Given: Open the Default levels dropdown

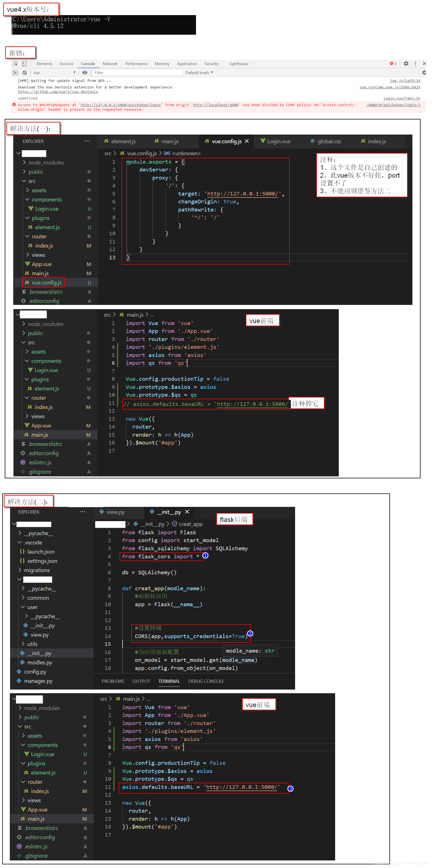Looking at the screenshot, I should (x=199, y=73).
